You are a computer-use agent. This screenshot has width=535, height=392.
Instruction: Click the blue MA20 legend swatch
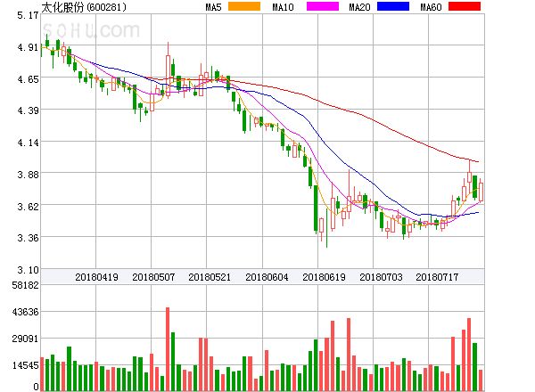pyautogui.click(x=393, y=6)
